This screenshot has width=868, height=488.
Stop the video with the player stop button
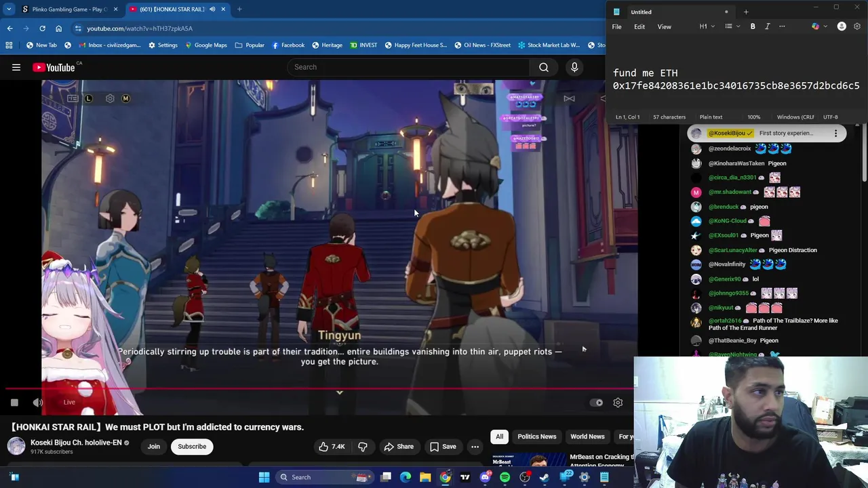[14, 403]
